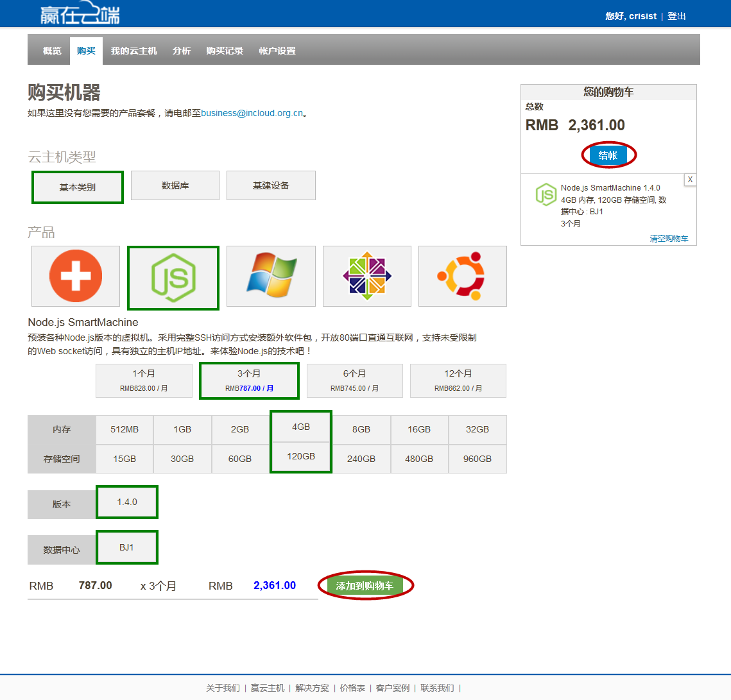The width and height of the screenshot is (731, 700).
Task: Click the 登出 logout link
Action: tap(676, 16)
